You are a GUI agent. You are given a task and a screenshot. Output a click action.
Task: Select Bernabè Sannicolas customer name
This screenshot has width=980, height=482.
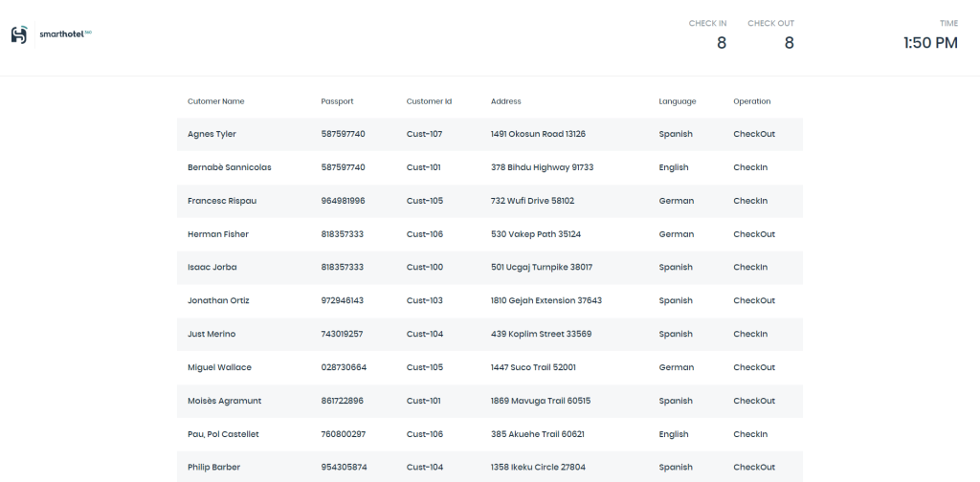click(x=230, y=167)
